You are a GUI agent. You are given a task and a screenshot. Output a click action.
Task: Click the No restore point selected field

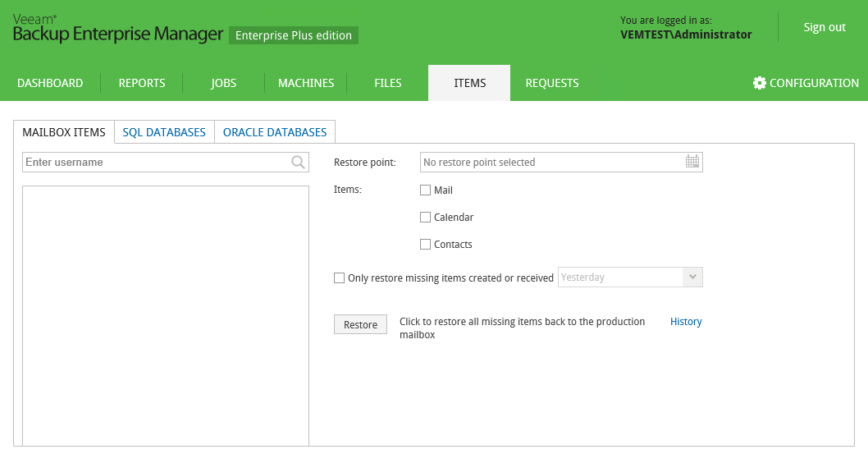[561, 163]
